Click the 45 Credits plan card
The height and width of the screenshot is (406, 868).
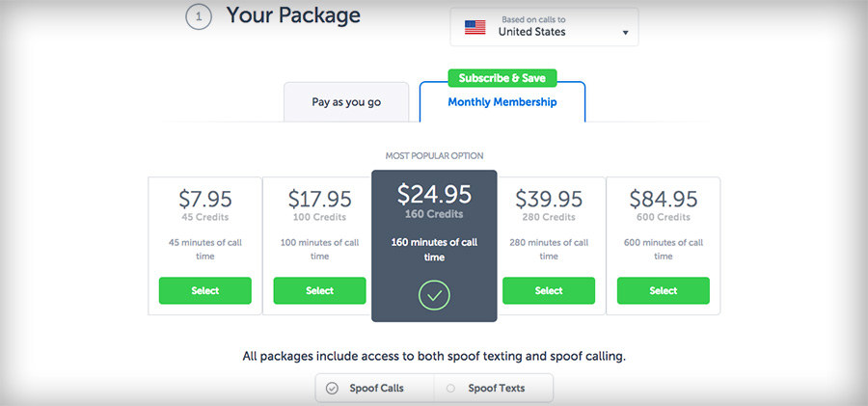[204, 246]
